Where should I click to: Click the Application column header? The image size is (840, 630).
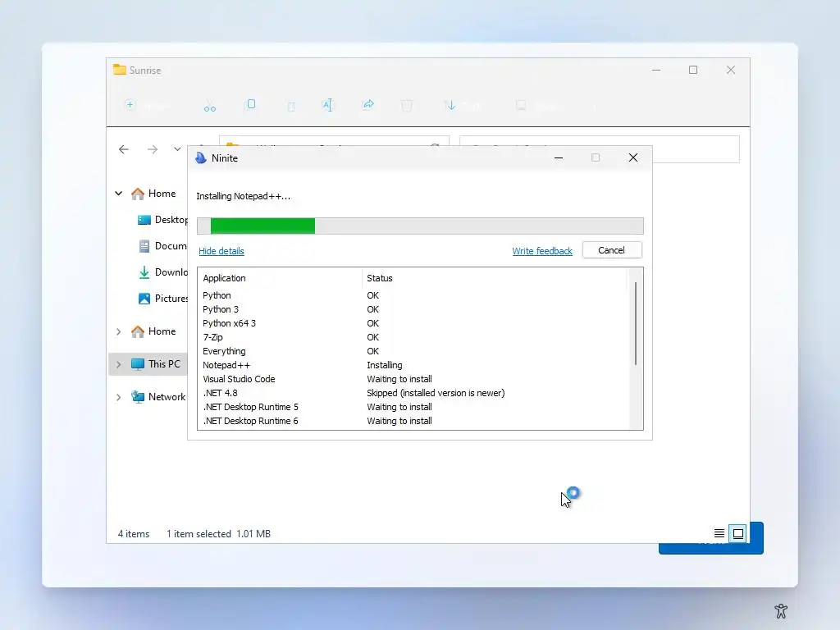[224, 278]
